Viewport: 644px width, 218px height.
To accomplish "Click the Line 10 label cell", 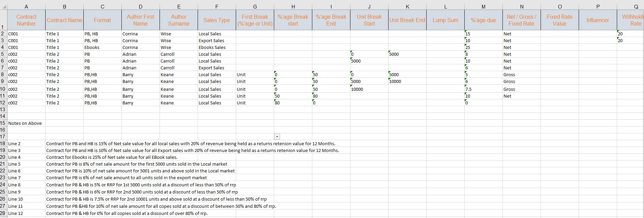I will point(16,199).
